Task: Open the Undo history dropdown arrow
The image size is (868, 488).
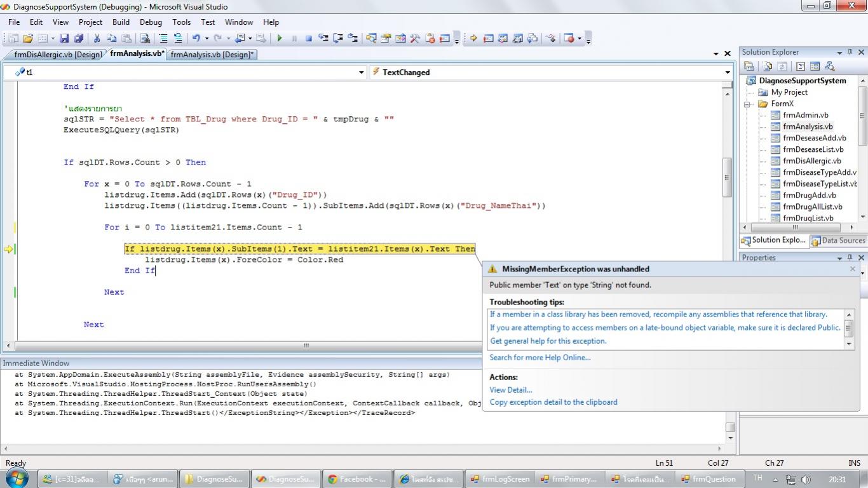Action: pyautogui.click(x=207, y=39)
